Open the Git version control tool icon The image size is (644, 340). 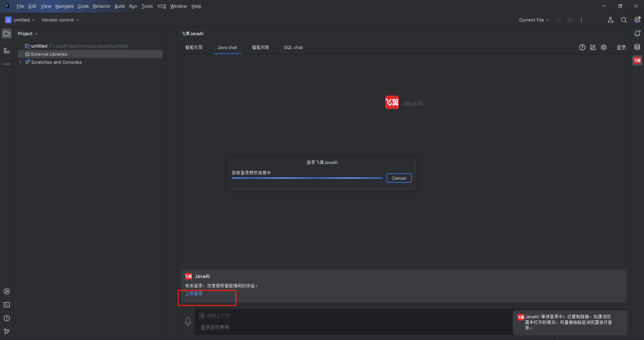point(7,332)
